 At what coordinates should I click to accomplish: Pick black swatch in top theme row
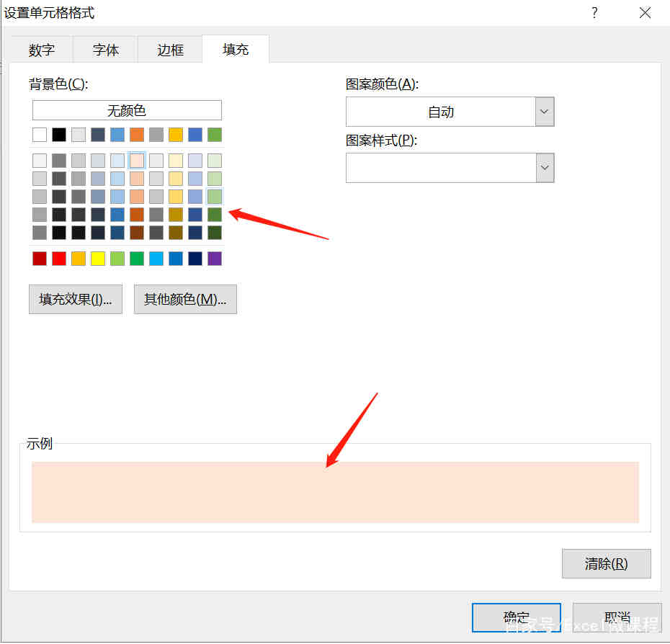[x=59, y=135]
